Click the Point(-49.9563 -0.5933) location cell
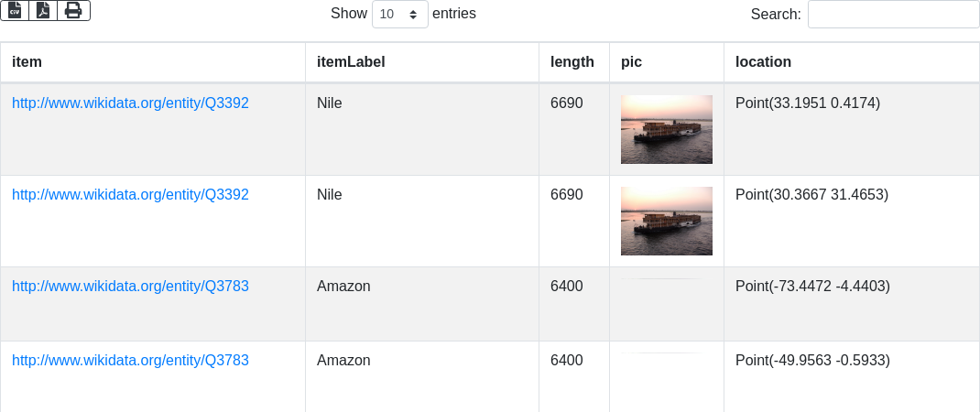Image resolution: width=980 pixels, height=412 pixels. click(812, 361)
